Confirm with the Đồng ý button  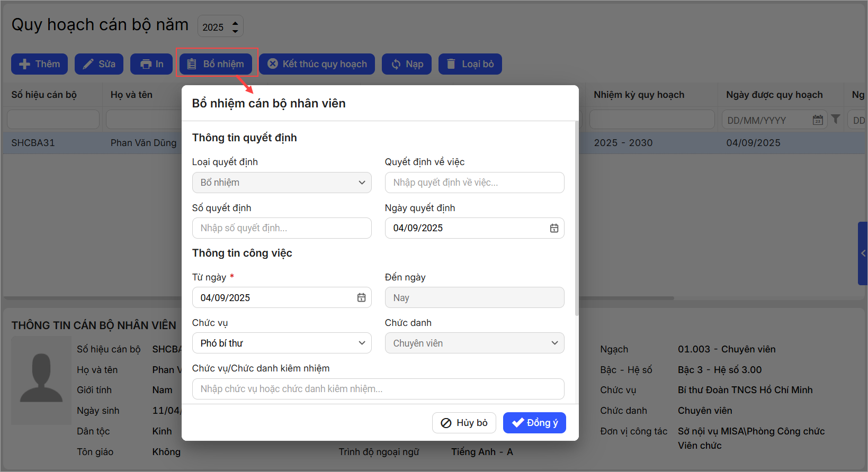click(x=534, y=423)
